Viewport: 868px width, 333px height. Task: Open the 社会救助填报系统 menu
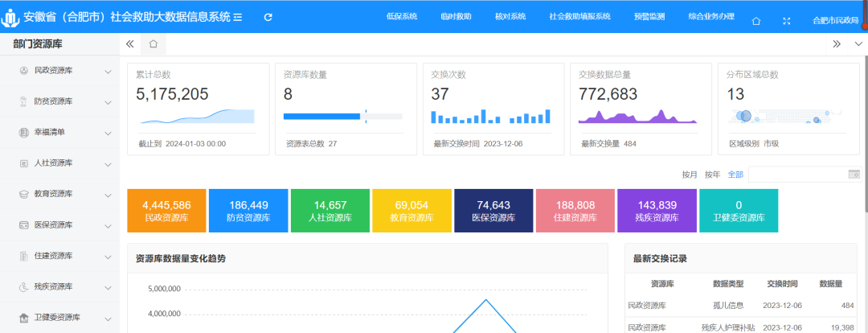[x=579, y=17]
